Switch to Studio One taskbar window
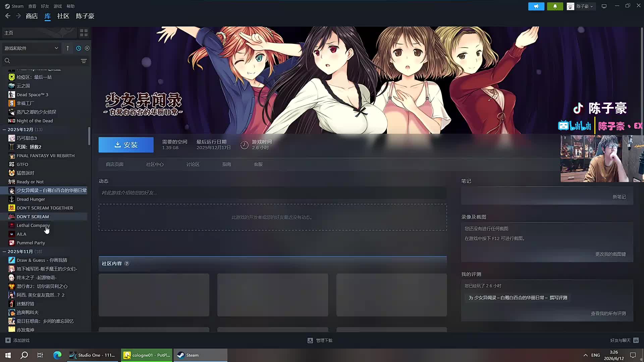Image resolution: width=644 pixels, height=362 pixels. [x=93, y=355]
